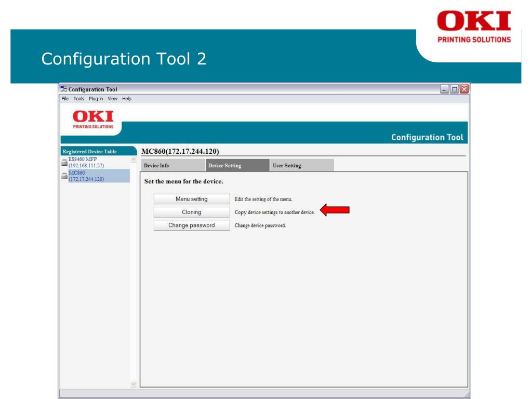Click 'Change device password.' description text
This screenshot has width=532, height=399.
[x=260, y=225]
